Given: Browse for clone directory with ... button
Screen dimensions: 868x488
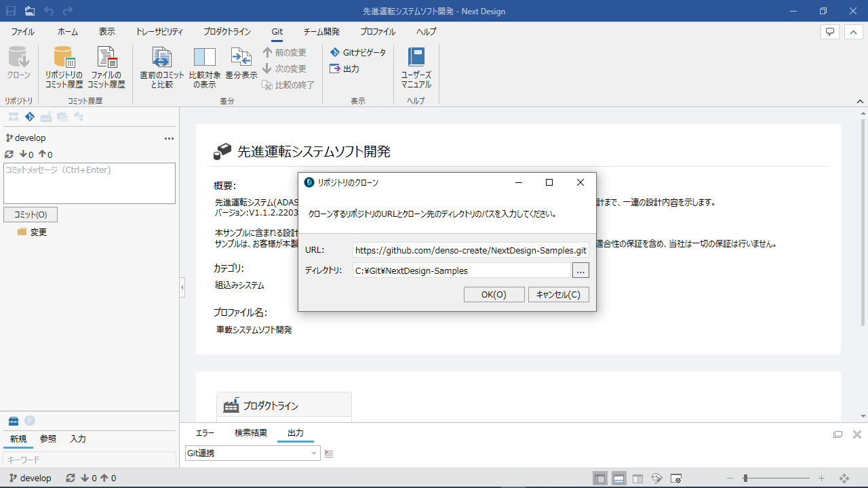Looking at the screenshot, I should click(580, 270).
